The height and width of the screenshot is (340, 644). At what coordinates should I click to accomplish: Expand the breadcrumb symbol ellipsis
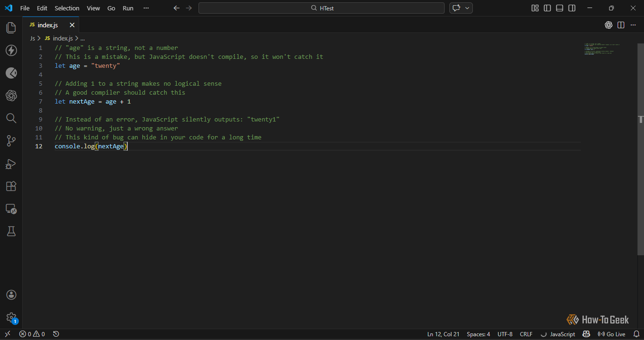tap(83, 38)
